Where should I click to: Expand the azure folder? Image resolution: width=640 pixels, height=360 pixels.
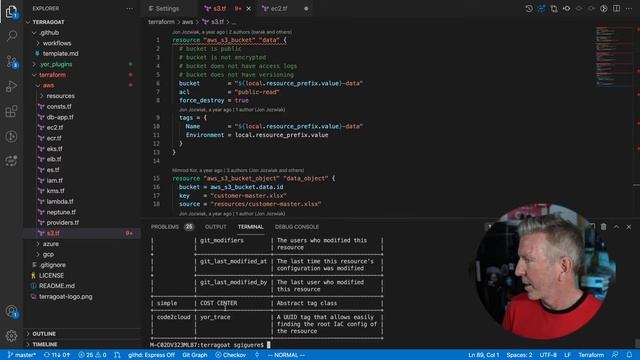[82, 244]
